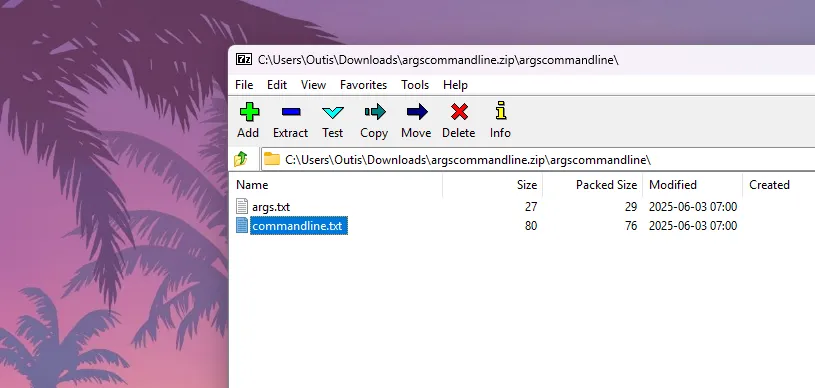Select the args.txt file name

point(271,207)
